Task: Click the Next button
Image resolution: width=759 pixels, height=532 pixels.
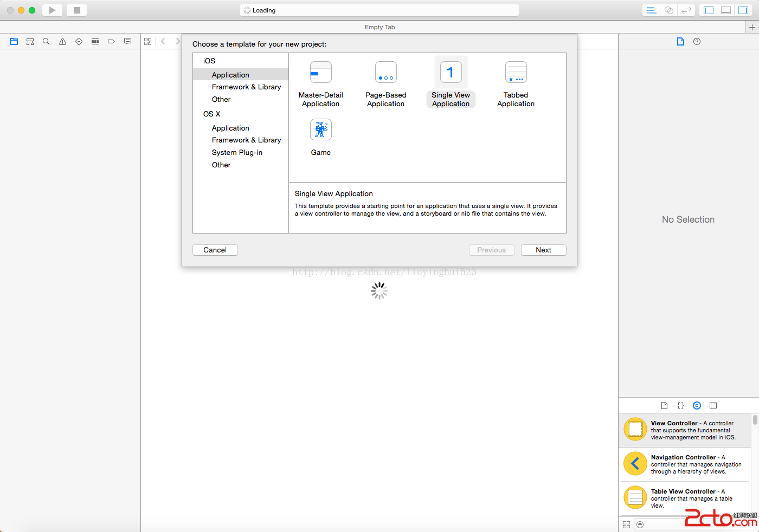Action: pos(543,250)
